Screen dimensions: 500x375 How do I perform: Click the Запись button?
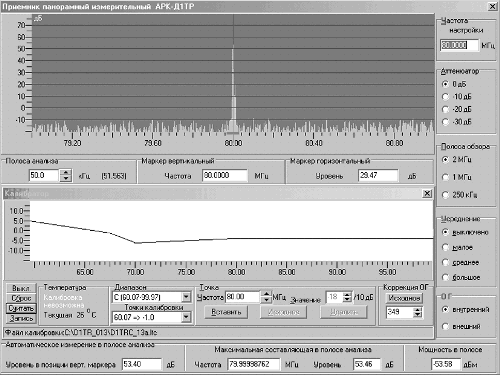(21, 318)
